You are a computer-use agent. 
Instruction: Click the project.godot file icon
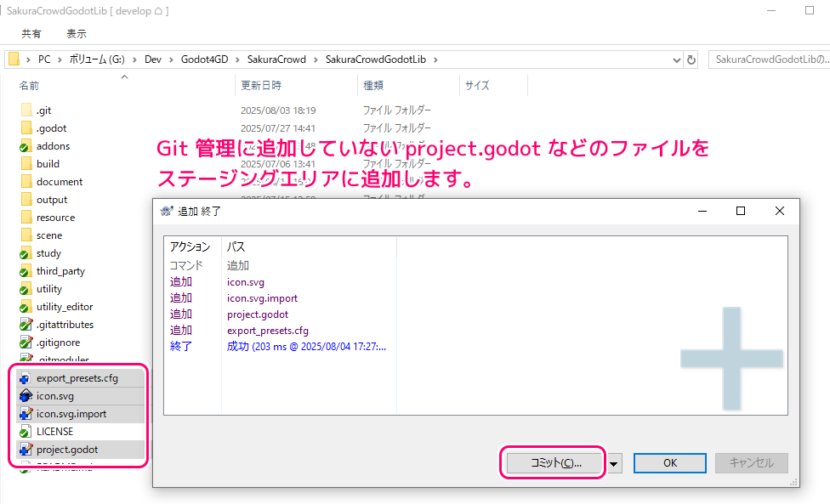(x=26, y=449)
